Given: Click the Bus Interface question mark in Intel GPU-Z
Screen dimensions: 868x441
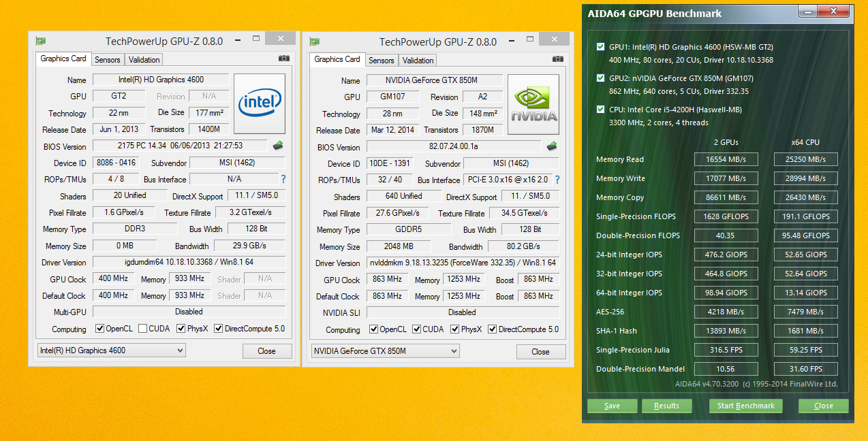Looking at the screenshot, I should 283,179.
